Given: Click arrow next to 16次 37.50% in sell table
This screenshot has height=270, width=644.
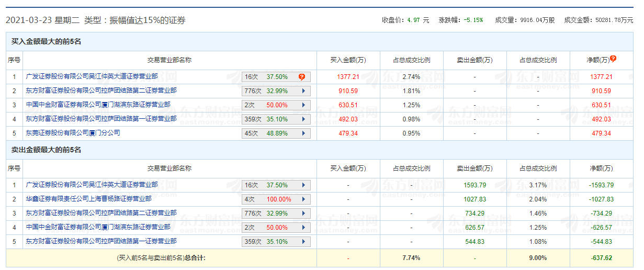Looking at the screenshot, I should pos(303,185).
